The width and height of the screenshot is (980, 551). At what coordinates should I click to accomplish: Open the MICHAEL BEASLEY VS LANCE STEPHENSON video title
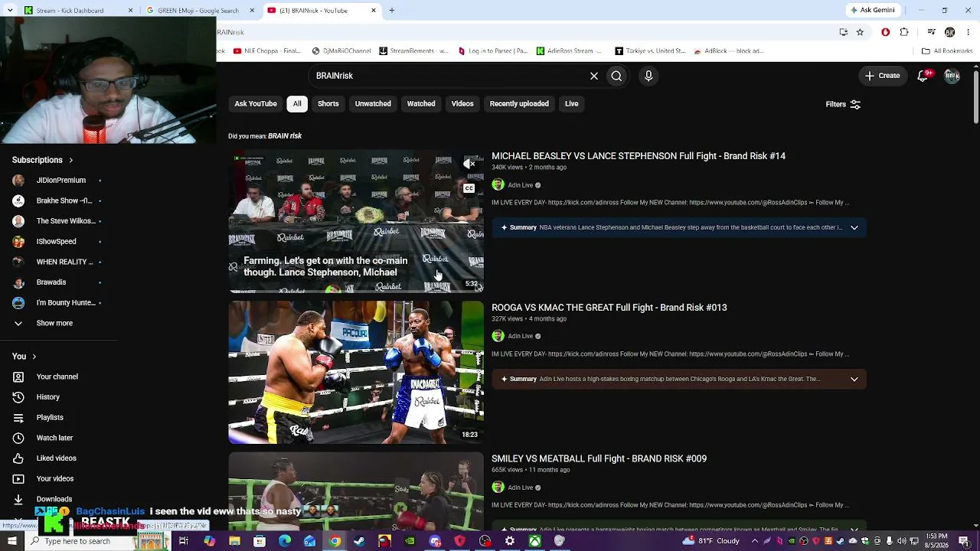(639, 156)
